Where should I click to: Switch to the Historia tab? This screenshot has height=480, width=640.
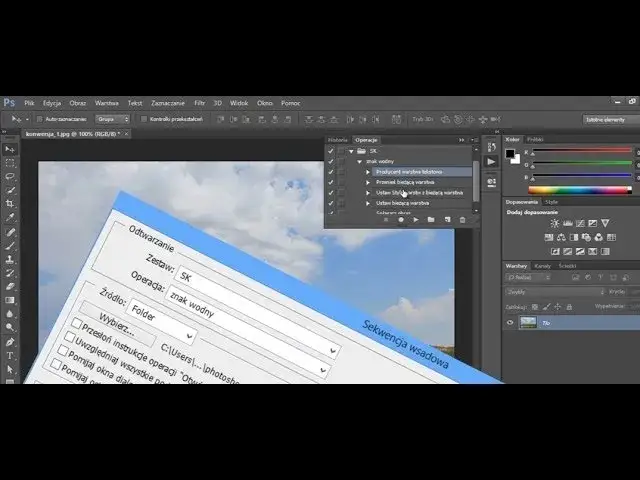tap(338, 140)
